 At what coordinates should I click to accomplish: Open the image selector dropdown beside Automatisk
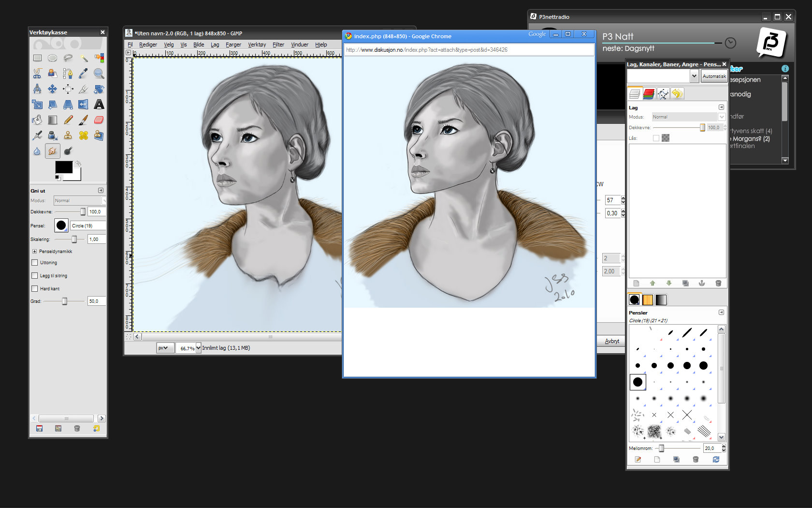(x=694, y=76)
